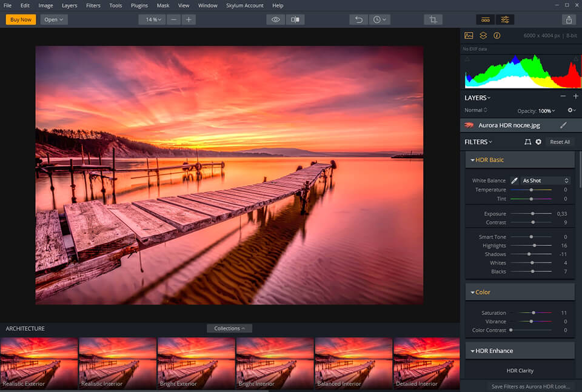582x392 pixels.
Task: Click the Exposure slider handle
Action: 533,214
